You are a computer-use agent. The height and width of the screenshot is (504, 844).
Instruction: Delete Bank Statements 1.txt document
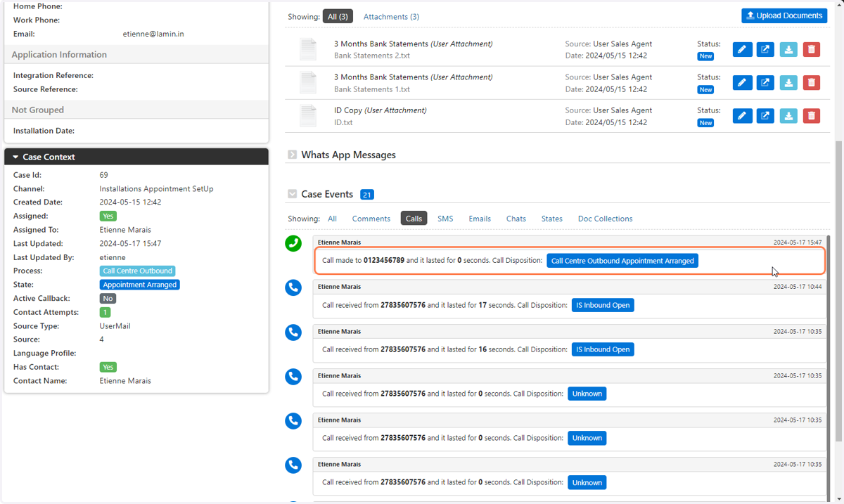click(812, 82)
